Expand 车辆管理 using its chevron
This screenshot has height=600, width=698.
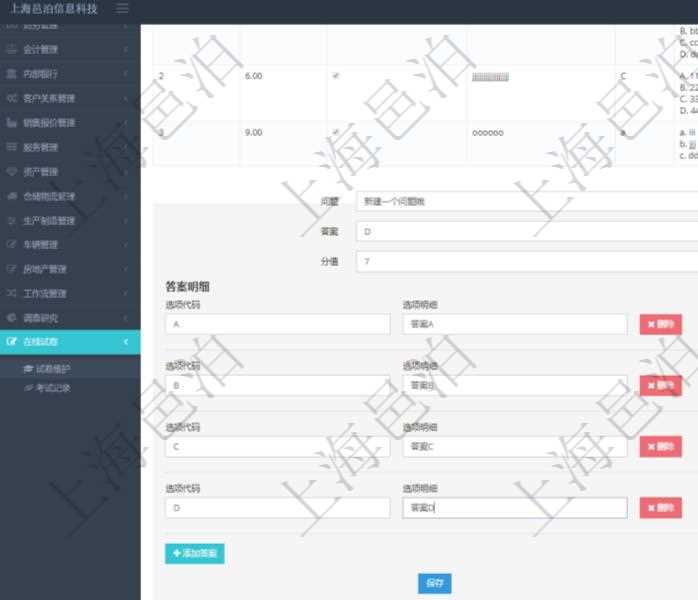[x=126, y=244]
